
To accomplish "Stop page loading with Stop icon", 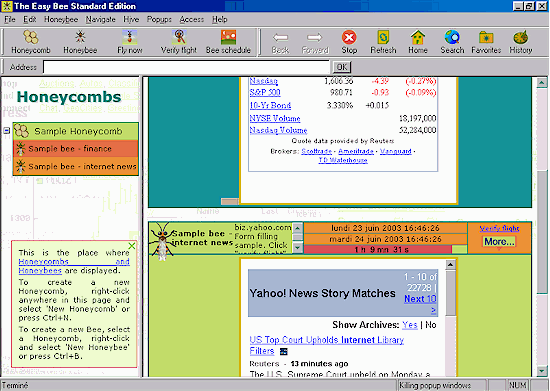I will pos(349,42).
